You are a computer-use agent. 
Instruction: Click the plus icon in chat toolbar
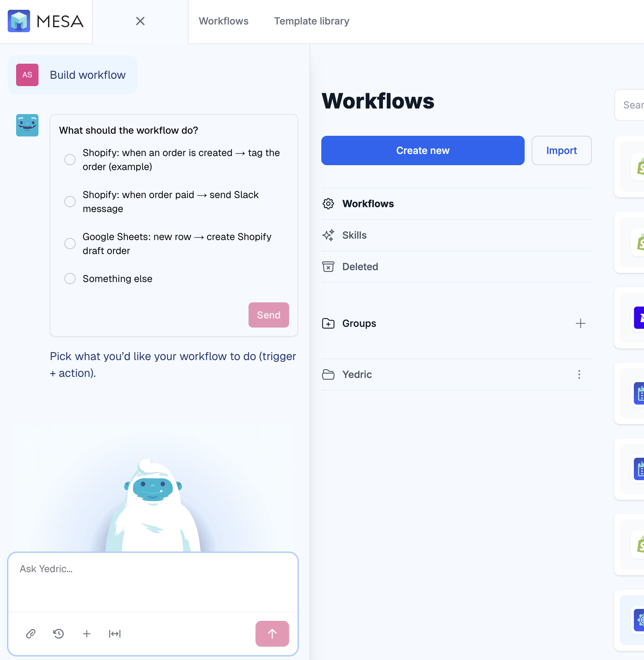(x=87, y=634)
